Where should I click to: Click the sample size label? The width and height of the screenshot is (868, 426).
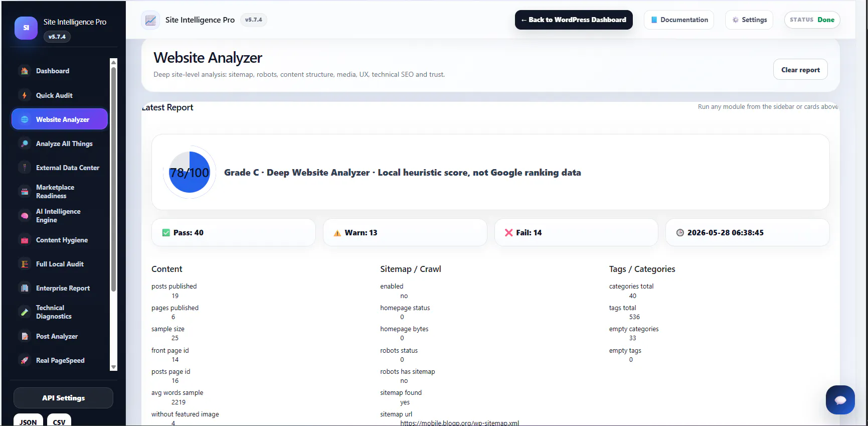point(168,329)
